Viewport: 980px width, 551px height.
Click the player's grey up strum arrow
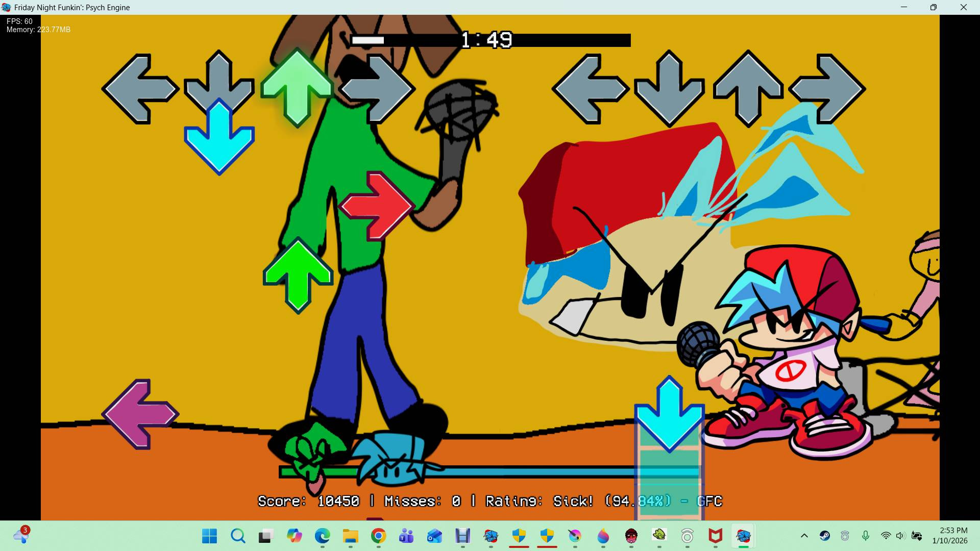[x=748, y=89]
